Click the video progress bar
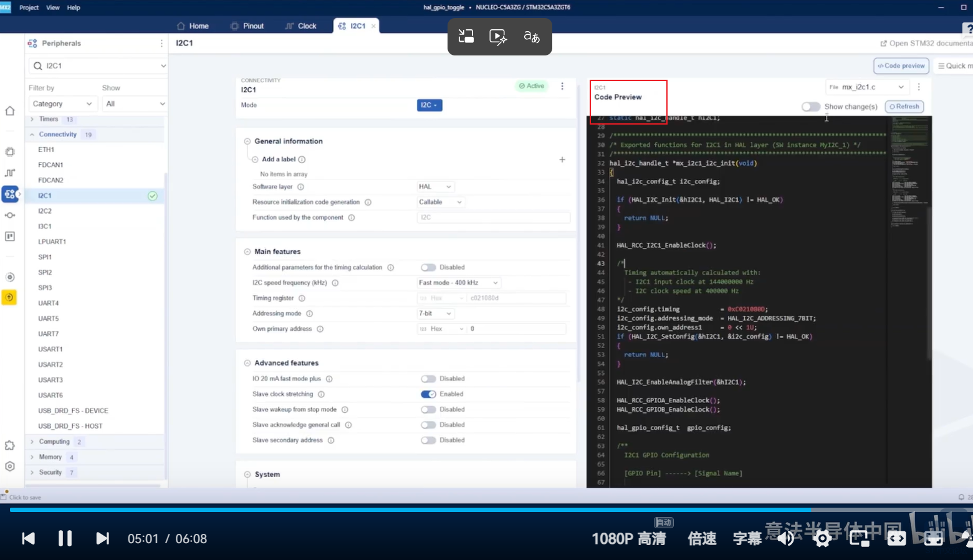973x560 pixels. (x=486, y=510)
